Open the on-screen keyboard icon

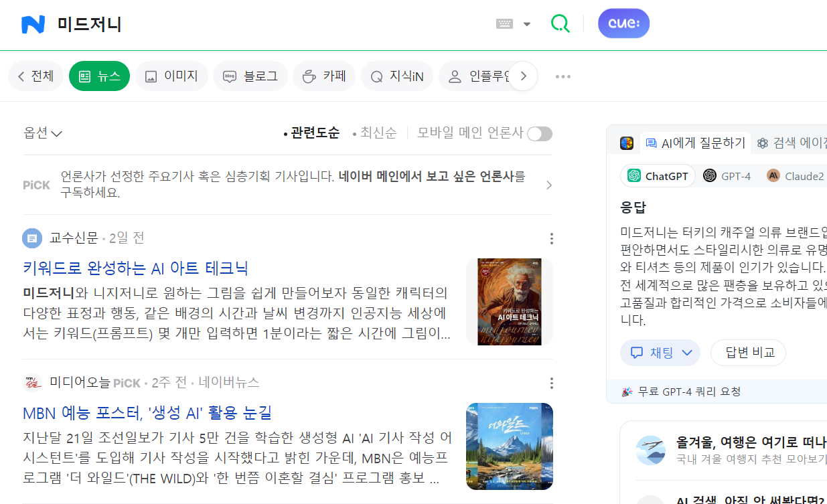tap(504, 24)
